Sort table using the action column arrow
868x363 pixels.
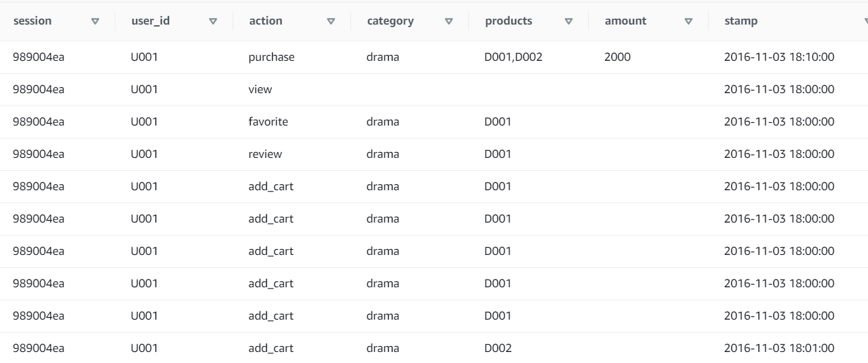tap(331, 21)
